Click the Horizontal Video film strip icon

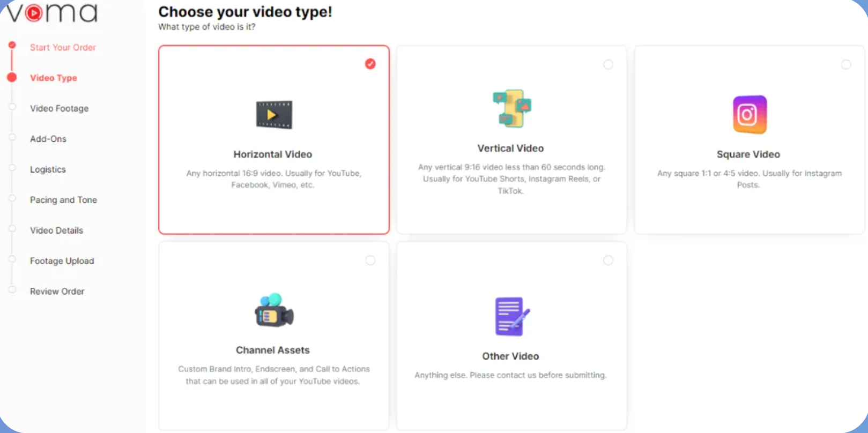[x=274, y=115]
